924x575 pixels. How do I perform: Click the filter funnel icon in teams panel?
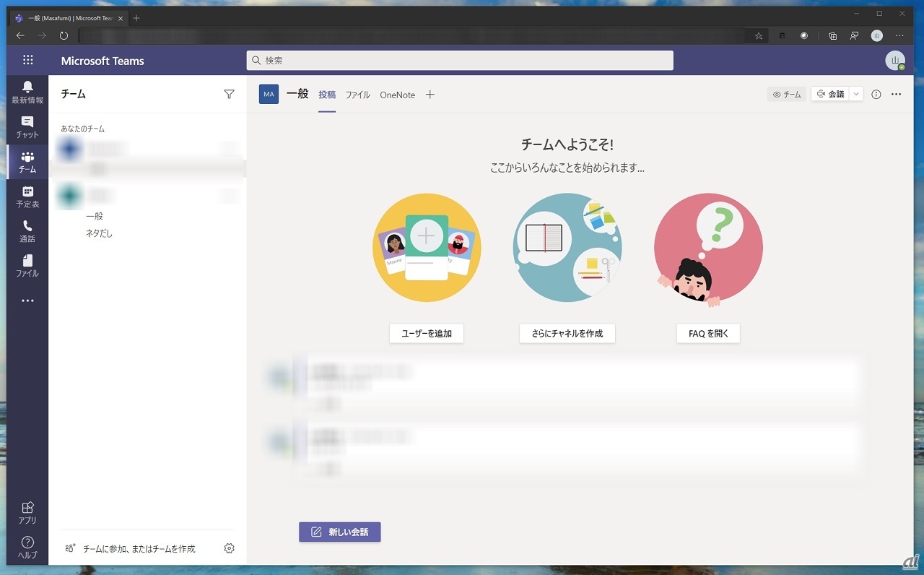pyautogui.click(x=229, y=94)
